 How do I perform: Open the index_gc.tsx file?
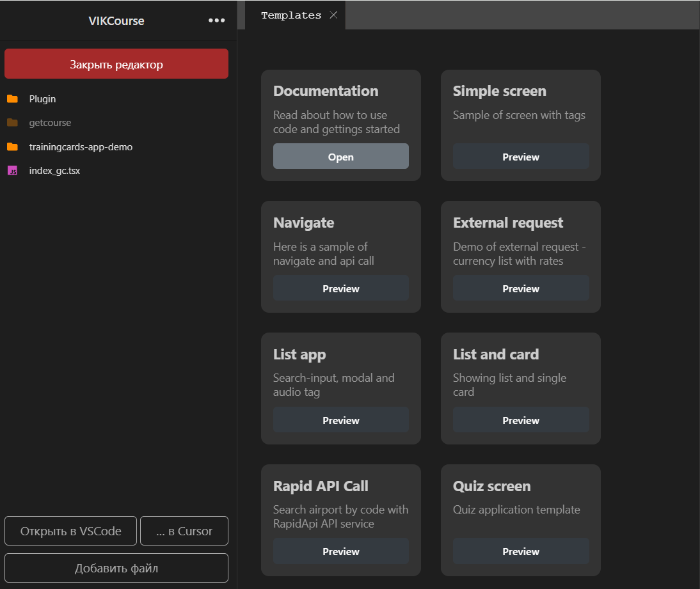click(54, 171)
